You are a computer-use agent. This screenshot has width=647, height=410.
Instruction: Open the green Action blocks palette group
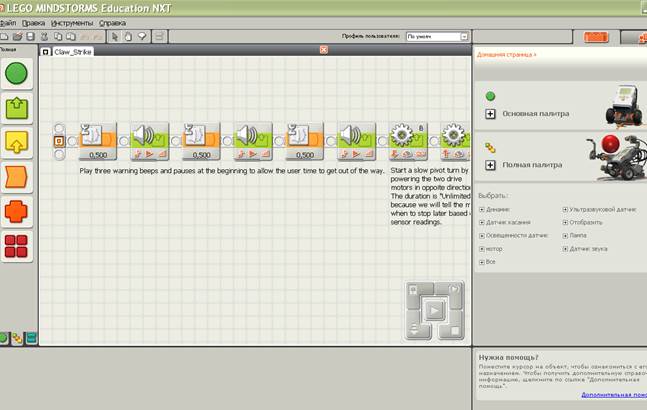(17, 108)
